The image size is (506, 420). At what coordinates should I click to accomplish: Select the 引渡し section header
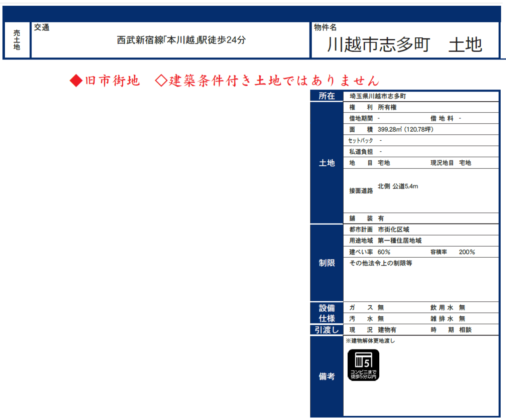(x=327, y=330)
